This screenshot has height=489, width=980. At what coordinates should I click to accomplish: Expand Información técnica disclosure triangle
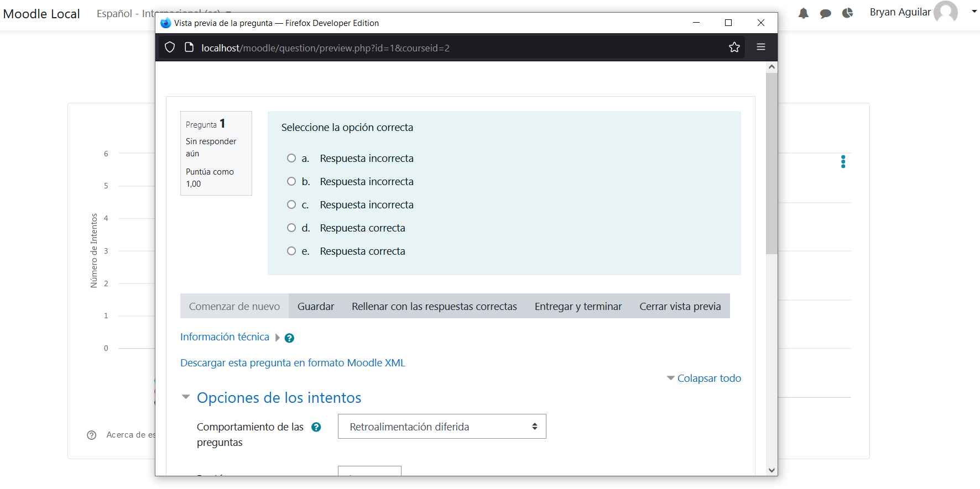278,338
